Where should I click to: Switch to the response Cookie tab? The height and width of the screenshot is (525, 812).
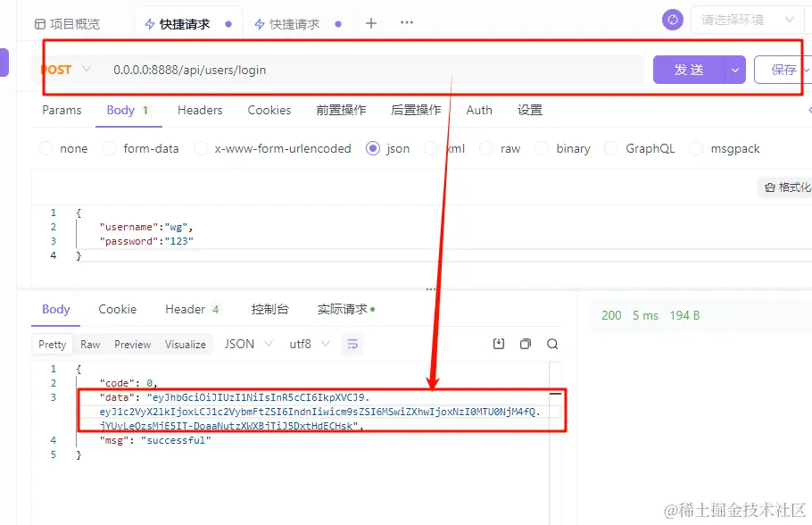[x=118, y=310]
